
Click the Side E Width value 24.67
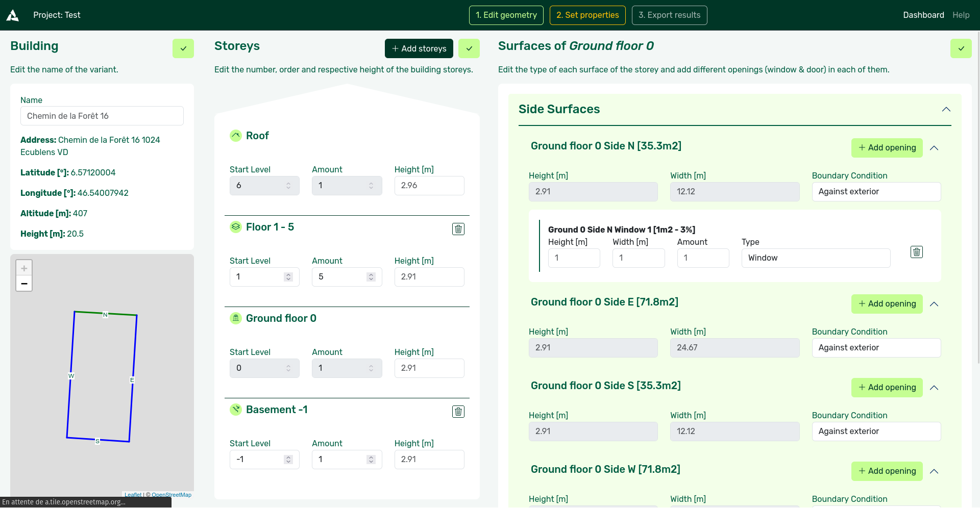click(x=734, y=348)
